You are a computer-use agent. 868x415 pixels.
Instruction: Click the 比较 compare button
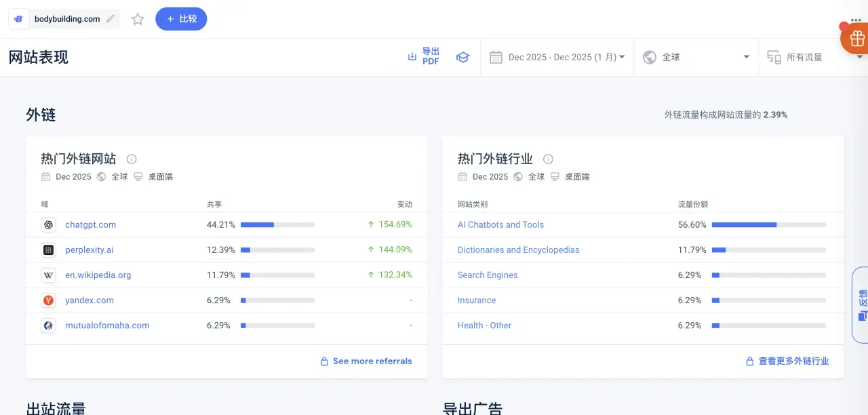click(181, 19)
